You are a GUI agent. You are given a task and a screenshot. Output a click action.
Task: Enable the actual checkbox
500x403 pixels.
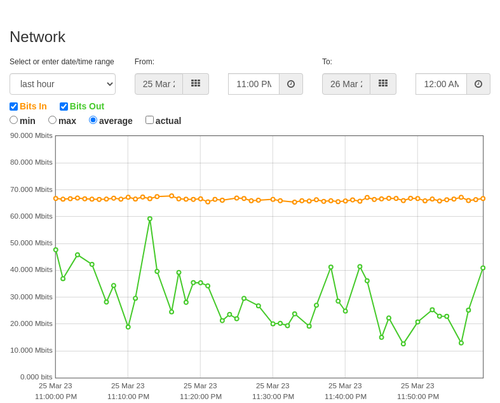pos(150,120)
